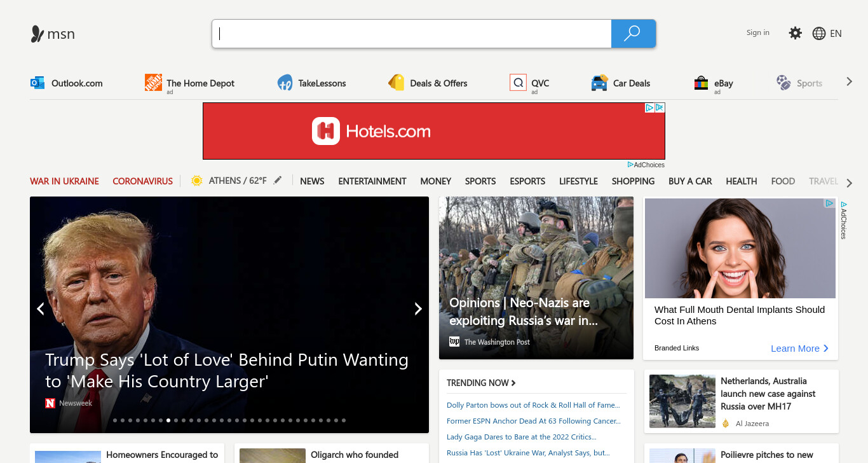Select the highlighted active carousel dot
Screen dimensions: 868x463
pos(168,420)
